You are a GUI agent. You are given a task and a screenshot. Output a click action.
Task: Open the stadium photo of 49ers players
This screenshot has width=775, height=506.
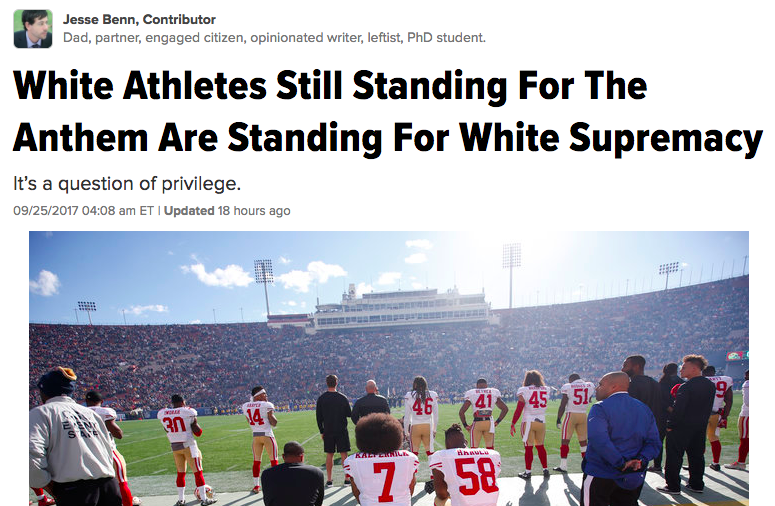tap(389, 369)
